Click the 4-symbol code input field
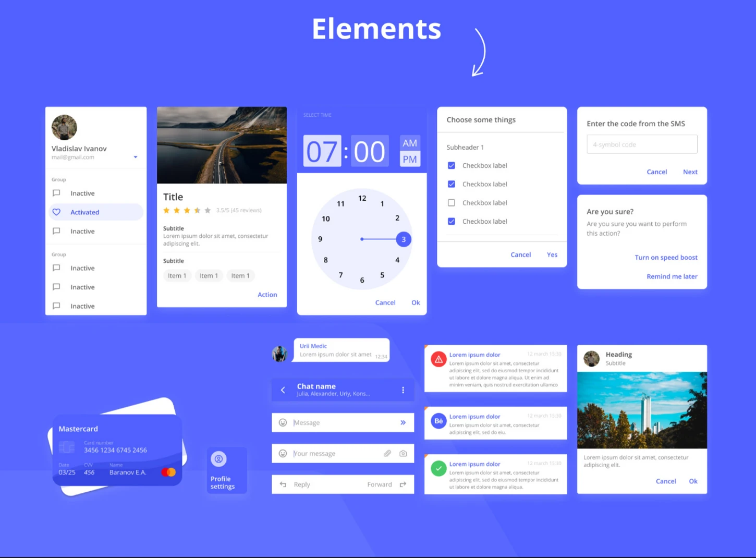 (x=641, y=144)
